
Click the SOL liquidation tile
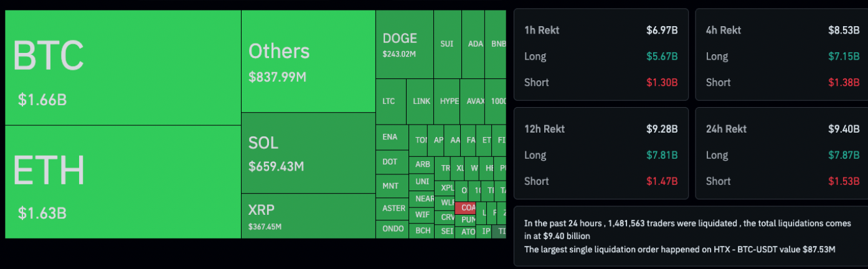[308, 153]
